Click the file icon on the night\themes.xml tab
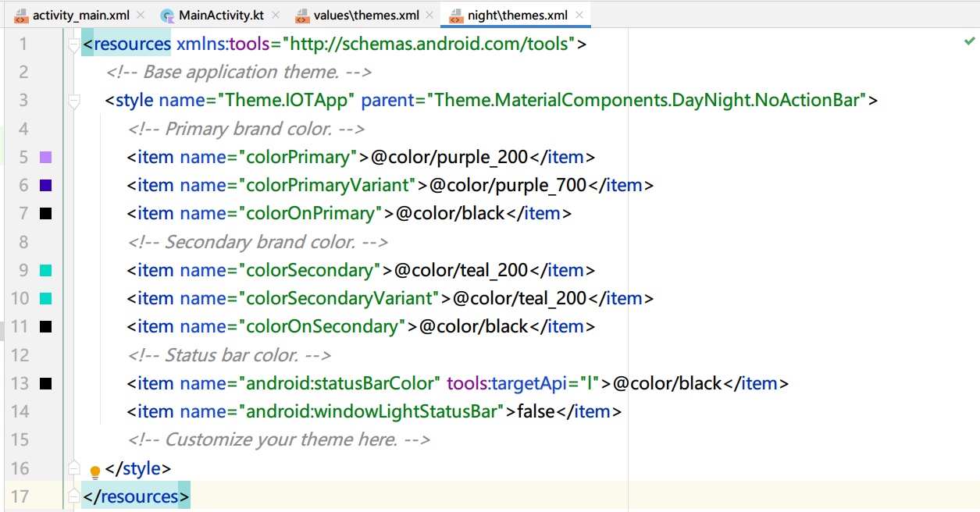 (458, 14)
